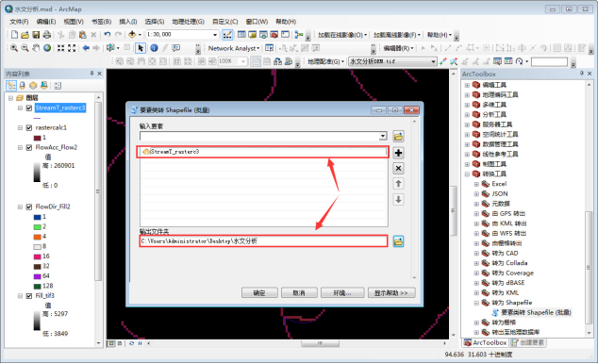The height and width of the screenshot is (364, 598).
Task: Open the map scale 1:30,000 dropdown
Action: pos(215,35)
